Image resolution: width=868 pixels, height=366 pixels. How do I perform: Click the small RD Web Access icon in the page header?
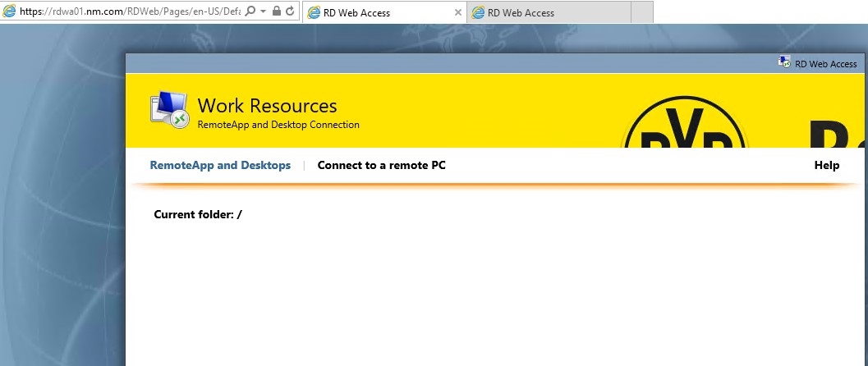(784, 63)
